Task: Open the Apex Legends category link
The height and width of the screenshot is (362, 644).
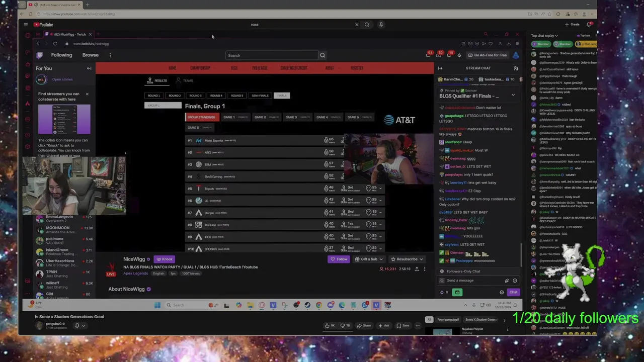Action: [x=135, y=274]
